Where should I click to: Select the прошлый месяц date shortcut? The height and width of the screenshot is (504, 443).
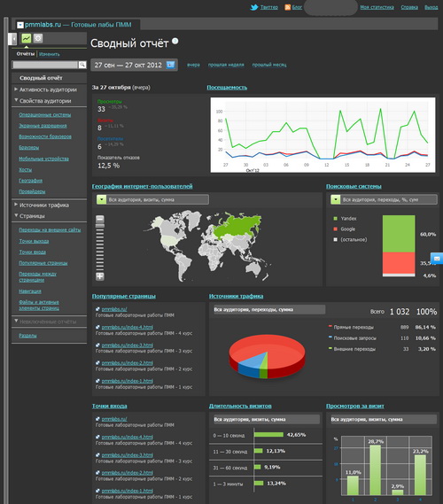pyautogui.click(x=269, y=65)
